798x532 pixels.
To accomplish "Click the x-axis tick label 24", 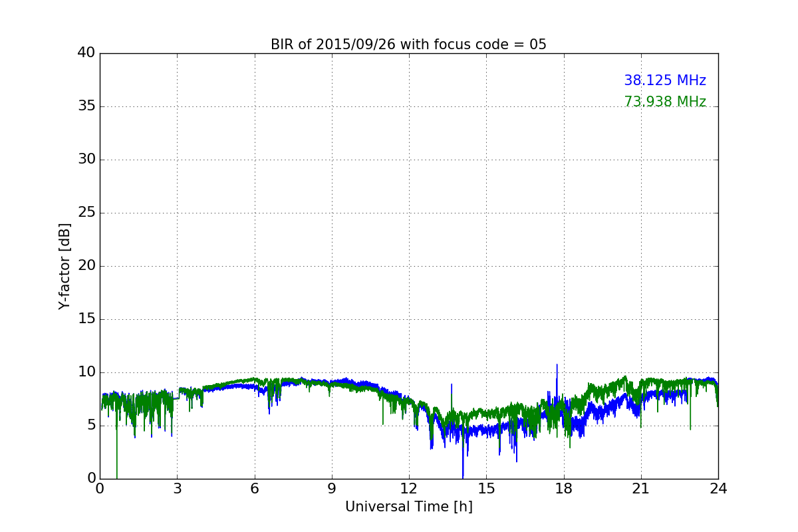I will [718, 489].
